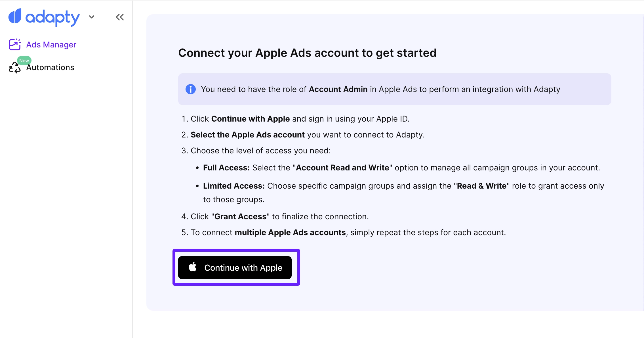Screen dimensions: 644x338
Task: Click the blue info icon in the notice banner
Action: [190, 89]
